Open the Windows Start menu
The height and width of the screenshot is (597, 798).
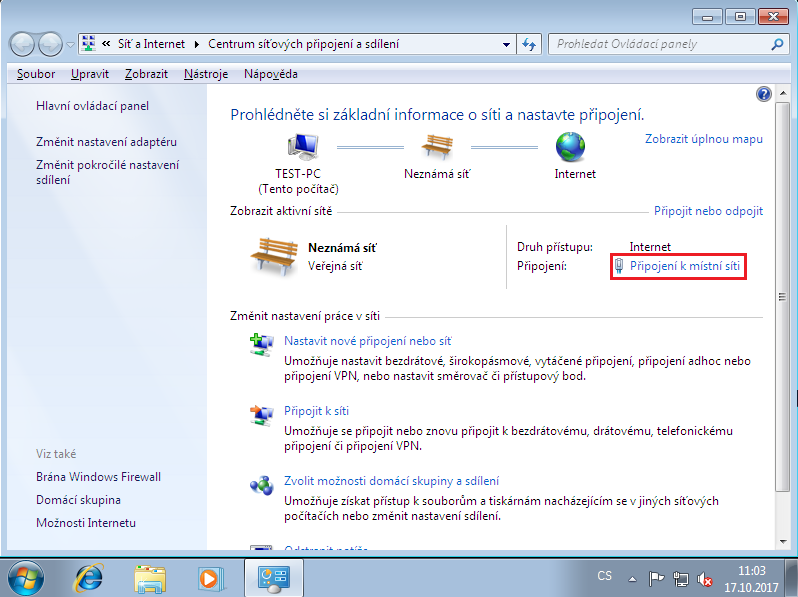tap(27, 577)
